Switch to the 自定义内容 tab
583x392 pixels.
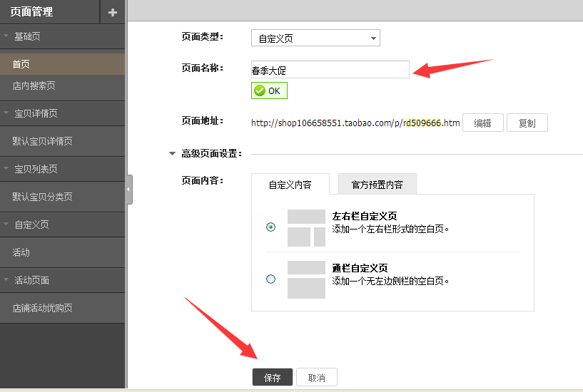tap(290, 185)
